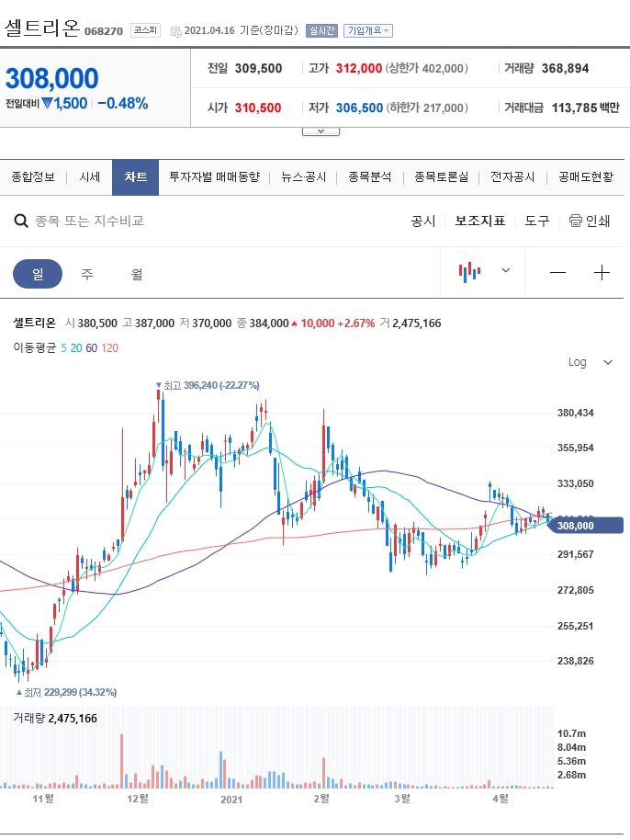Expand the quote details chevron button
The width and height of the screenshot is (630, 840).
click(x=321, y=131)
